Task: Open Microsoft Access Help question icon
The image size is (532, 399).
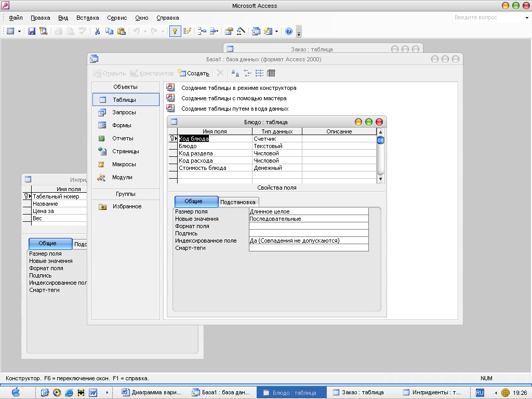Action: point(289,31)
